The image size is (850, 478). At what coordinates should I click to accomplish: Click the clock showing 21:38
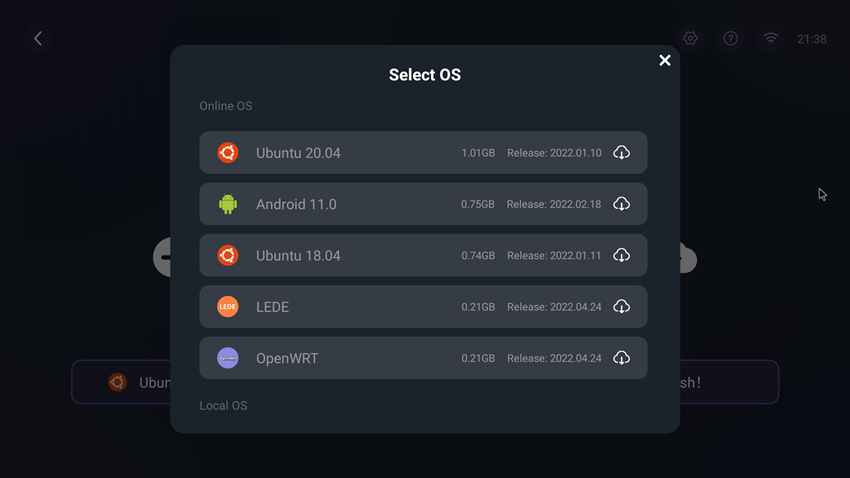pyautogui.click(x=812, y=39)
